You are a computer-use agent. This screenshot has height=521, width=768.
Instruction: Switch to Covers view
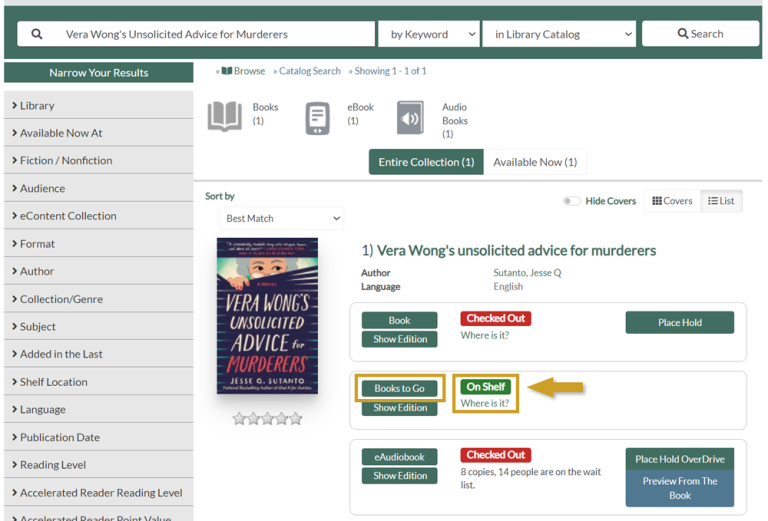672,201
